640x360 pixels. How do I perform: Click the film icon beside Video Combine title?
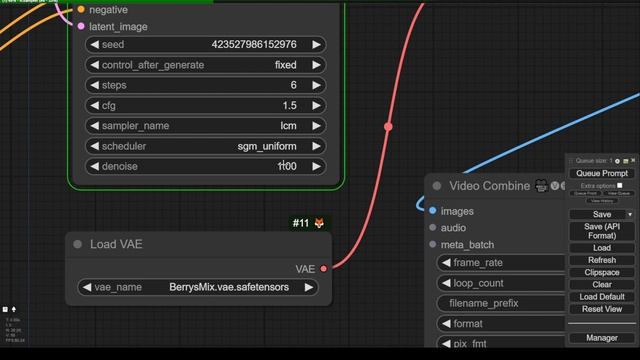[x=541, y=186]
